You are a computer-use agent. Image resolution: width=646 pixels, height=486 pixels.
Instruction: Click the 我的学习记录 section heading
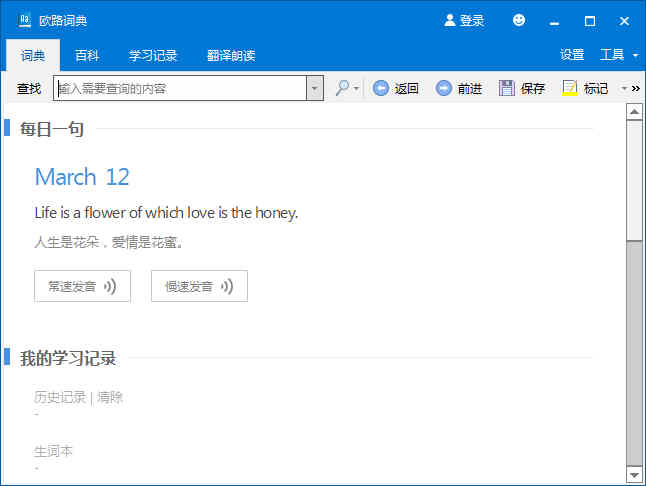[x=68, y=358]
